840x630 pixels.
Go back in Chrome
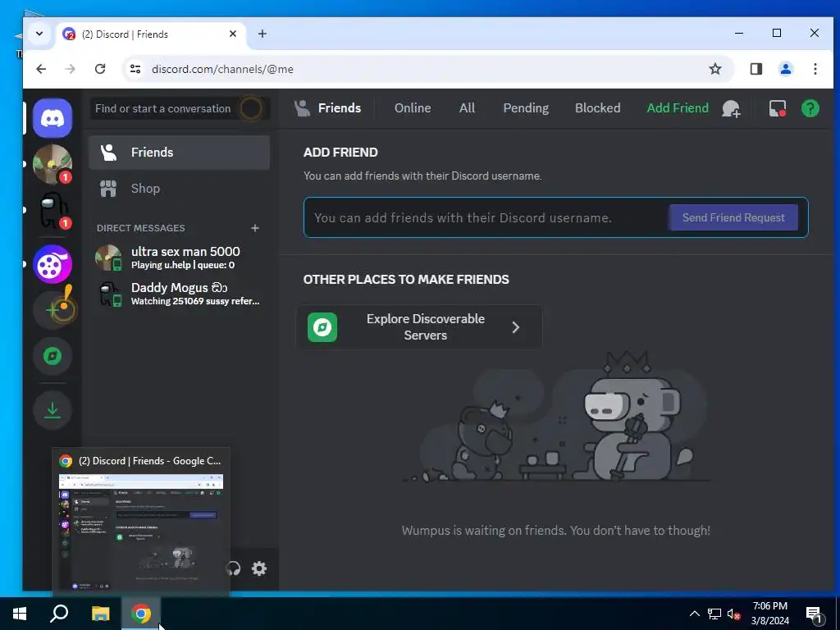point(41,69)
